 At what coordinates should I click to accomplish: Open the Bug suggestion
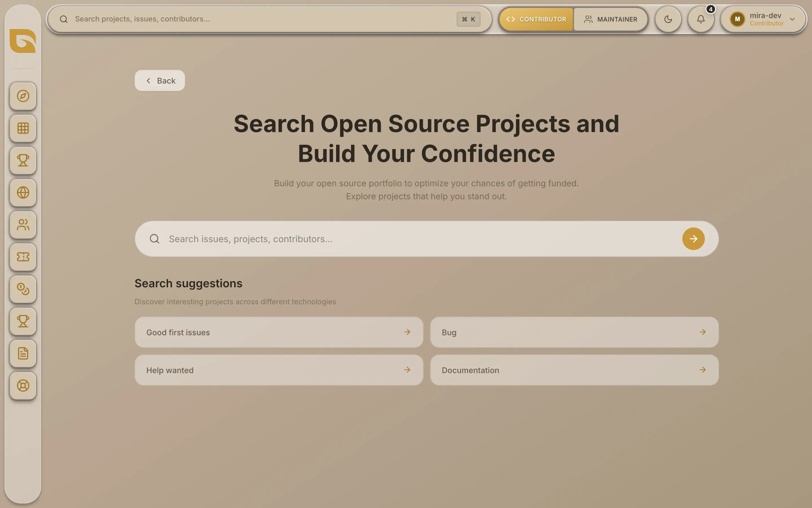click(574, 332)
